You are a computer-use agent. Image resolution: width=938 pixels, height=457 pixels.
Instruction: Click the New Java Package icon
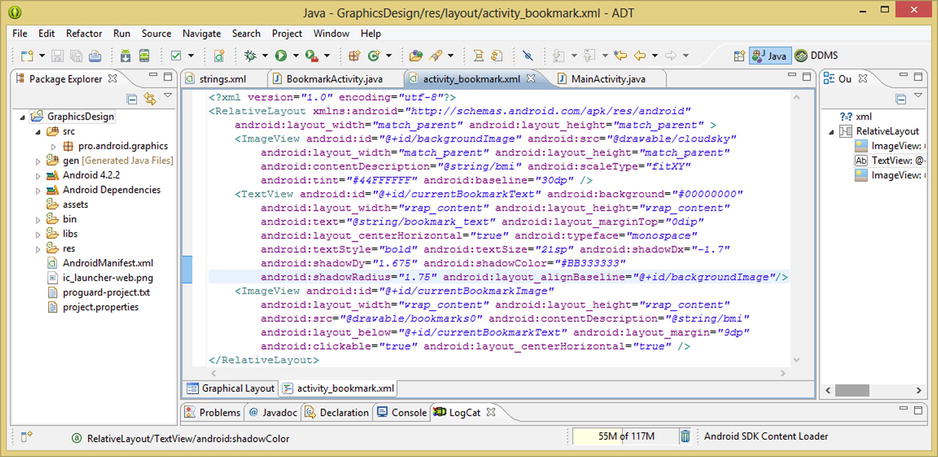(354, 56)
